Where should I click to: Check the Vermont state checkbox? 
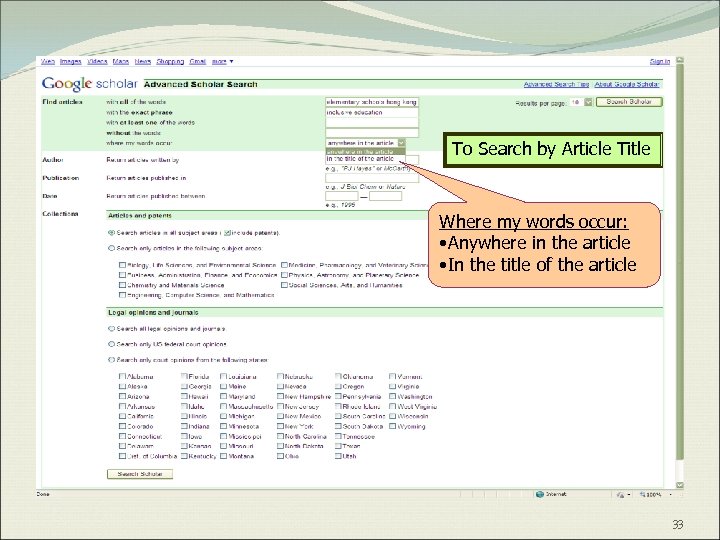(x=392, y=377)
